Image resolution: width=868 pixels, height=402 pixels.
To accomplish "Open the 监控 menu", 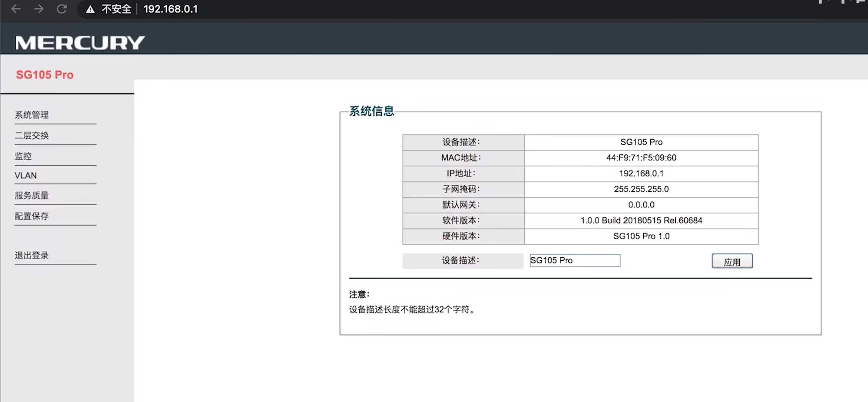I will (23, 156).
